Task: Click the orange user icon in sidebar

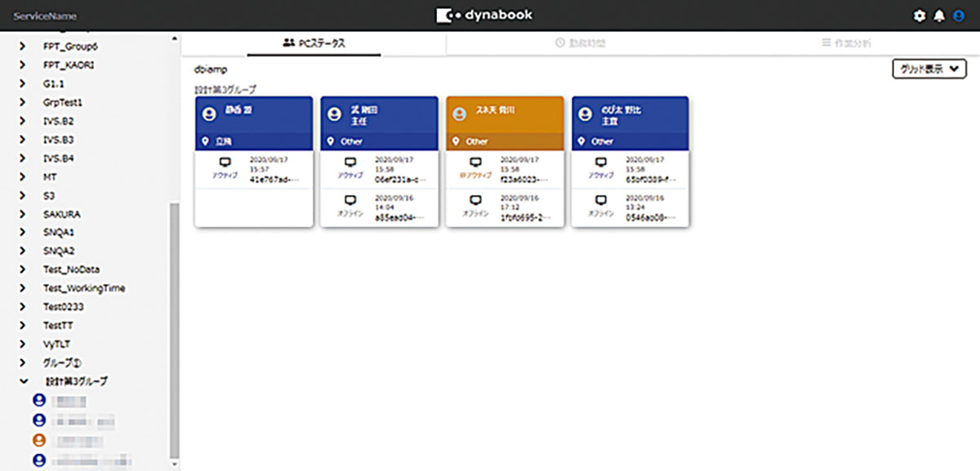Action: click(x=38, y=440)
